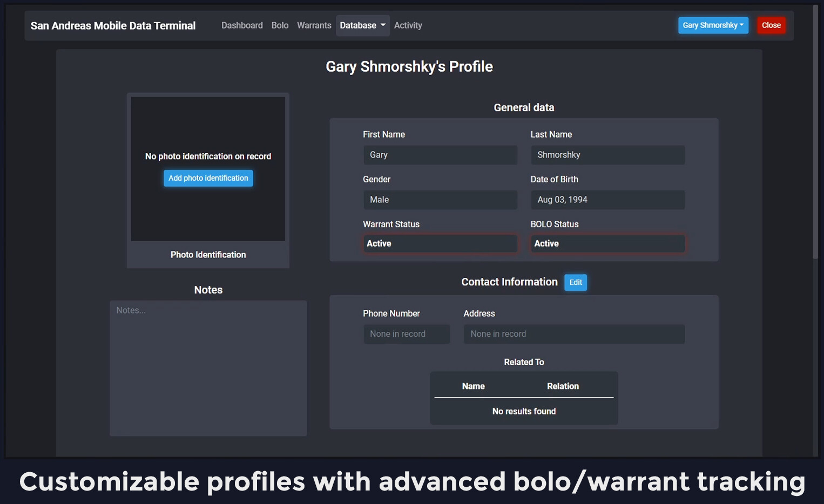Click the 'General data' heading

point(524,107)
